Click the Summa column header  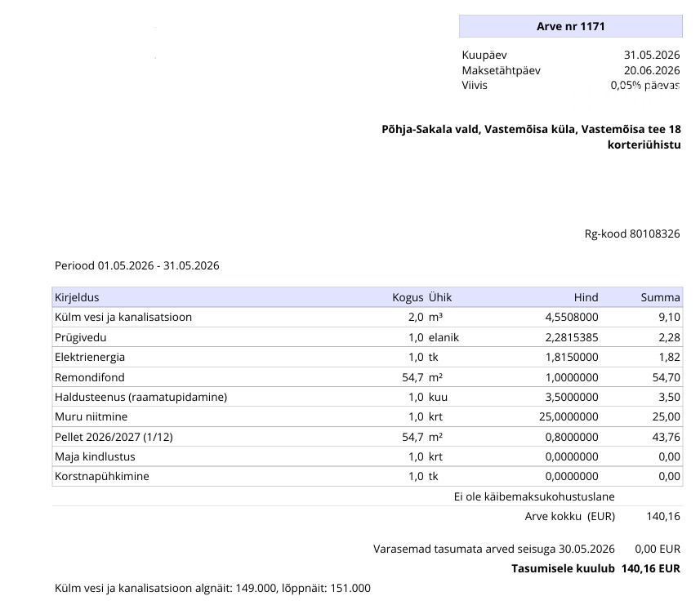pyautogui.click(x=660, y=297)
